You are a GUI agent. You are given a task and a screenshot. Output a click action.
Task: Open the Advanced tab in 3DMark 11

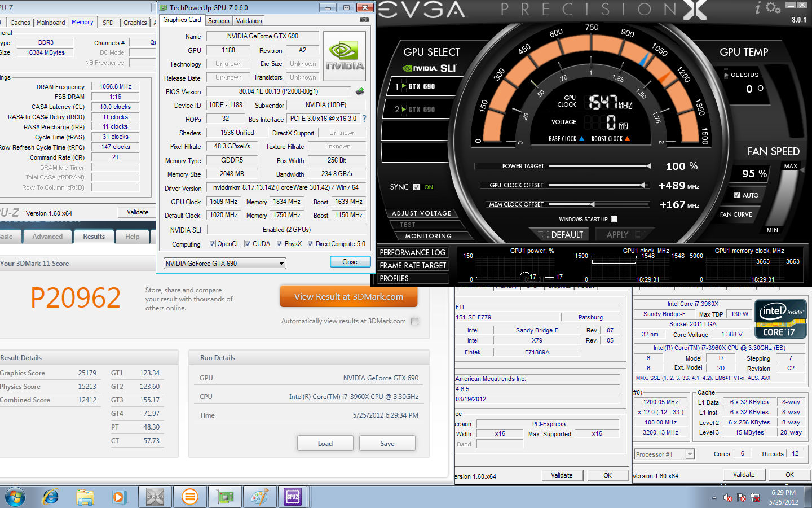[x=47, y=237]
